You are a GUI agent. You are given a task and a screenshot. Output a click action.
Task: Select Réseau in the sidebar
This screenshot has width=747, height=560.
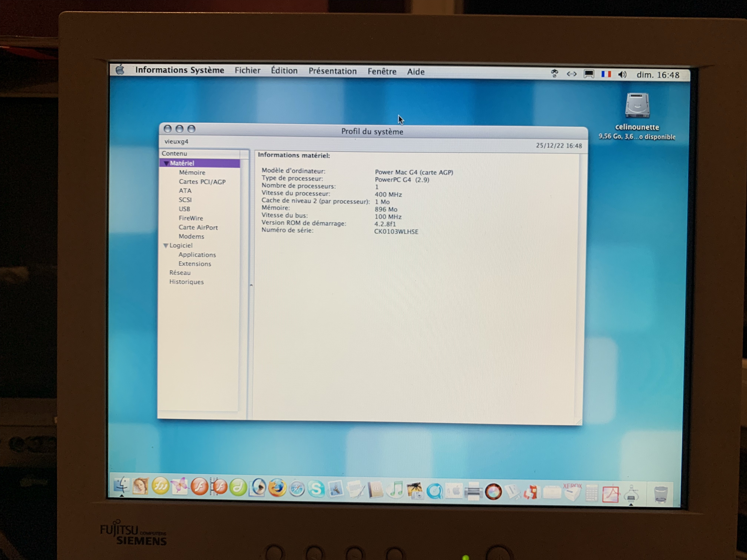click(180, 272)
